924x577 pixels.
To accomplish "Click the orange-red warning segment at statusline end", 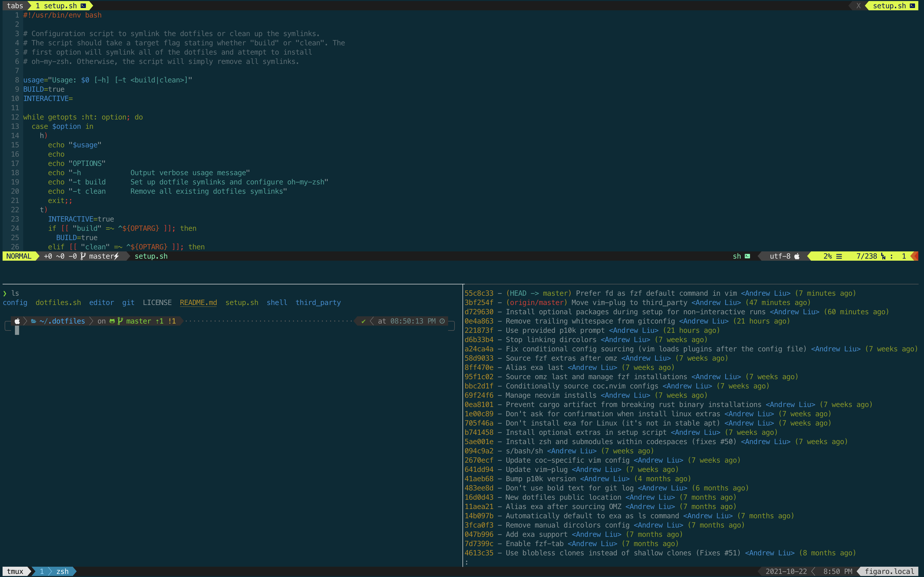I will [915, 256].
